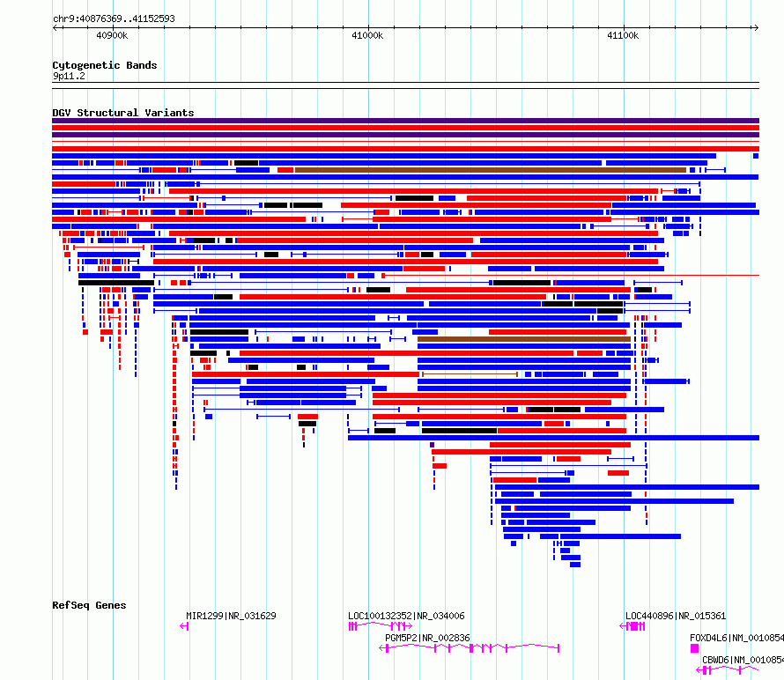This screenshot has width=784, height=680.
Task: Click the 41000k ruler tick label
Action: [x=367, y=35]
